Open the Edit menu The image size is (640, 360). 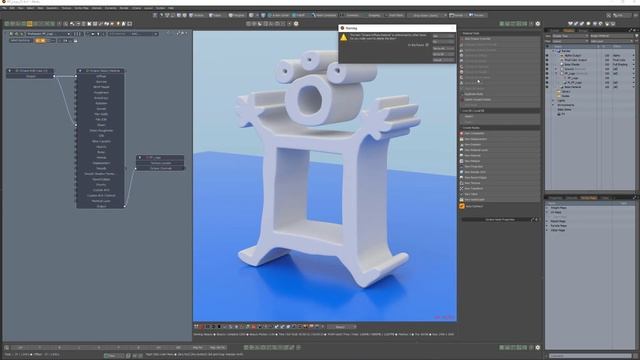pyautogui.click(x=12, y=8)
